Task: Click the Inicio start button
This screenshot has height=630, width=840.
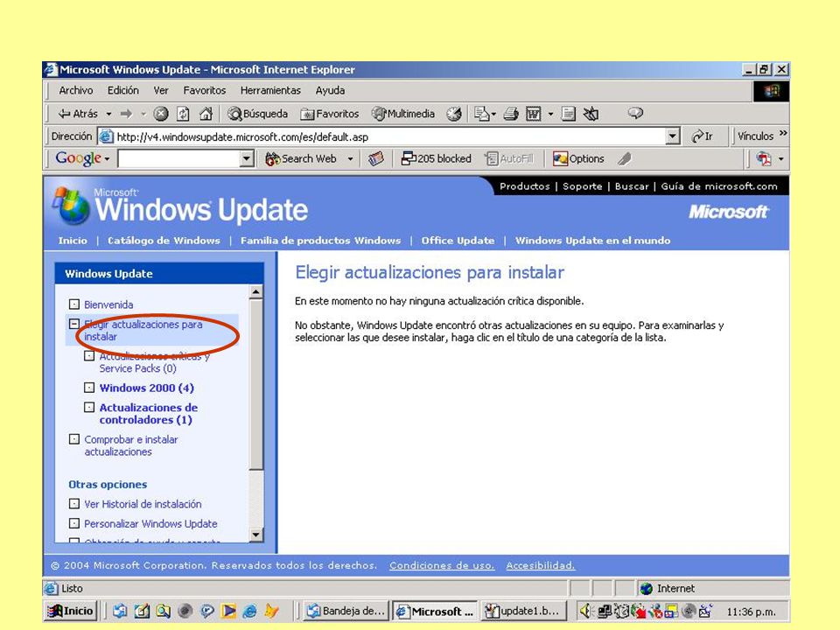Action: pos(70,611)
